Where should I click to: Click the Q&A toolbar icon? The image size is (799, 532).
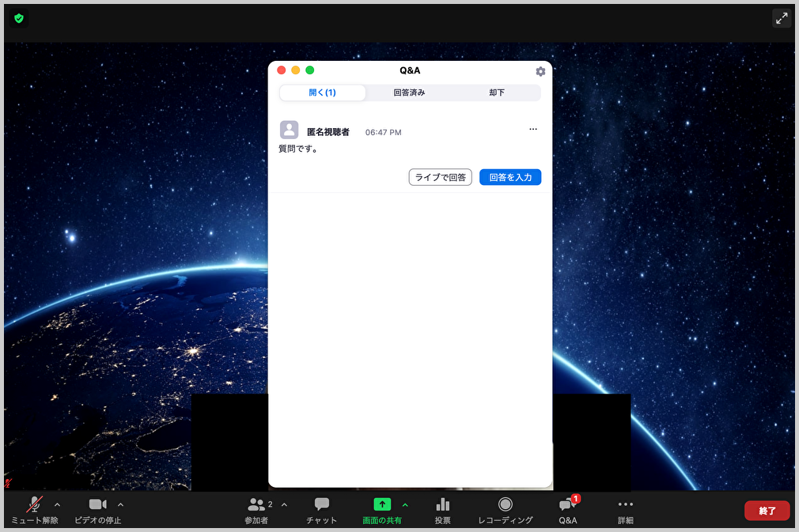[568, 504]
